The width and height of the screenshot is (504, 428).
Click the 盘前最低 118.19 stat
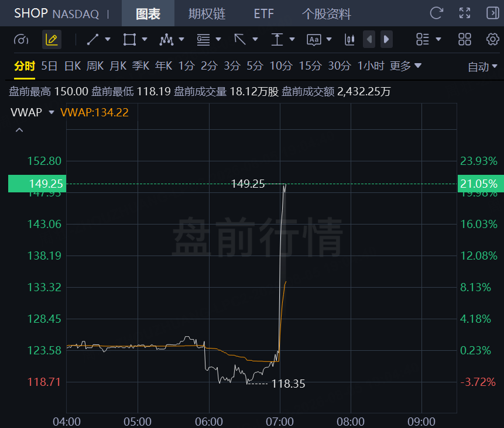(131, 92)
